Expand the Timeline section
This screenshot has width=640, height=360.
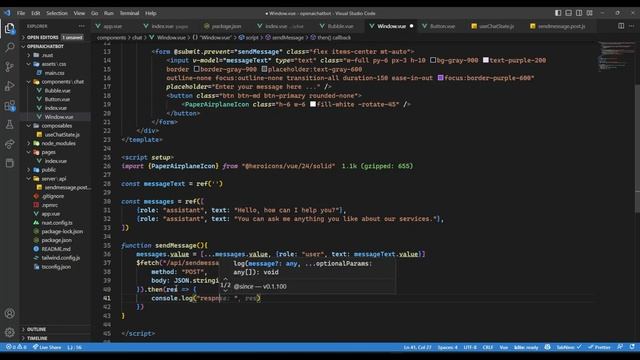click(x=55, y=338)
